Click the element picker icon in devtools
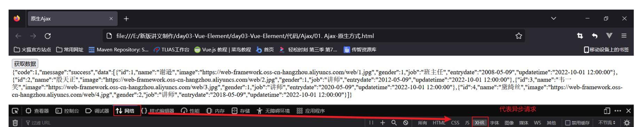The image size is (644, 127). 15,111
